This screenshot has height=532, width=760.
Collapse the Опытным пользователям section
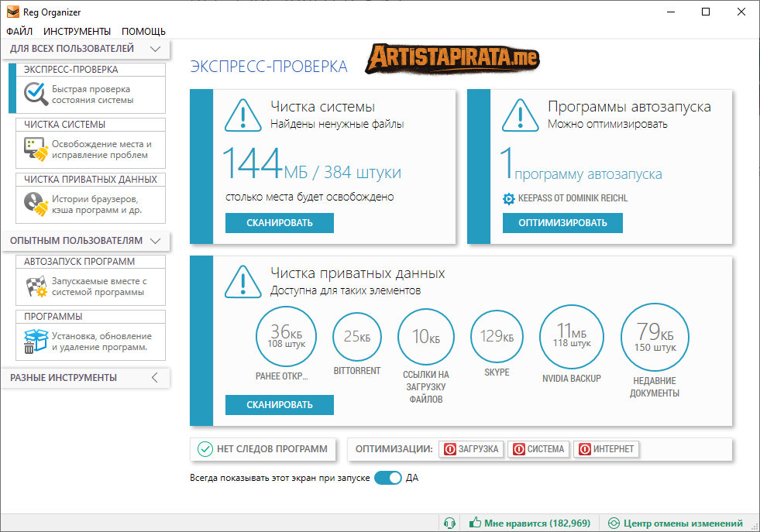(x=155, y=241)
